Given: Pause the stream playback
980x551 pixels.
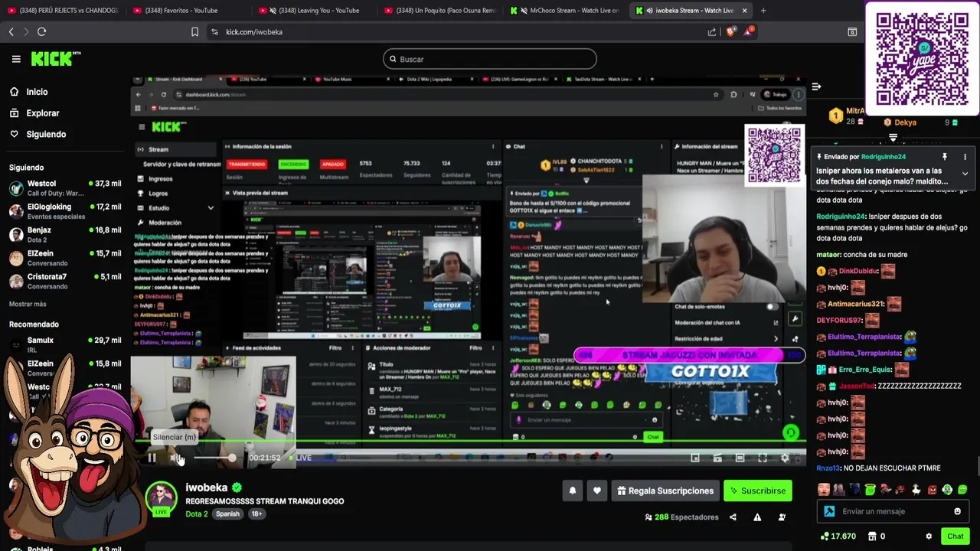Looking at the screenshot, I should 152,458.
